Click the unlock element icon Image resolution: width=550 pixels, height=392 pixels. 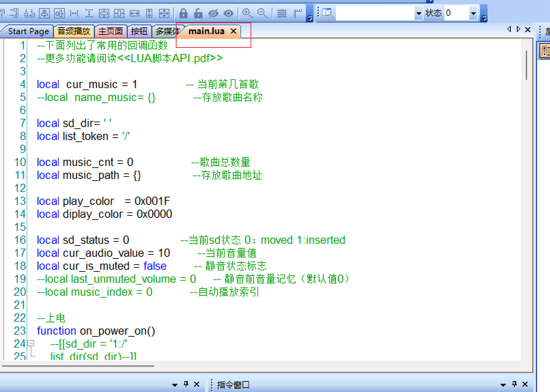197,13
